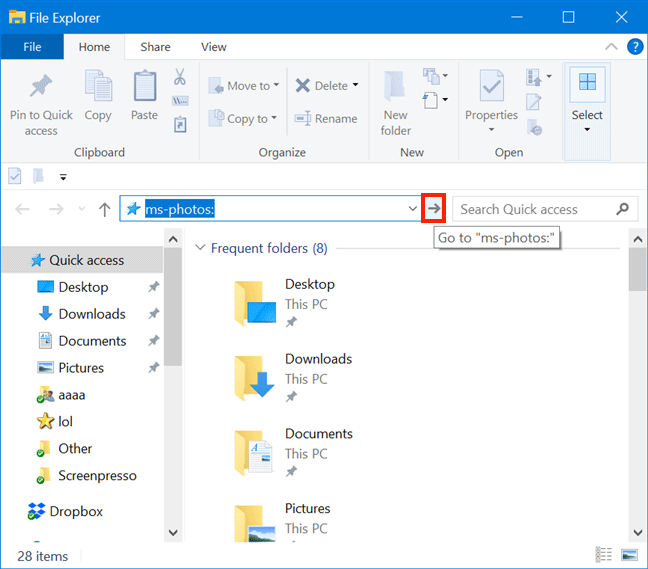Viewport: 648px width, 569px height.
Task: Switch to the Share tab
Action: coord(155,47)
